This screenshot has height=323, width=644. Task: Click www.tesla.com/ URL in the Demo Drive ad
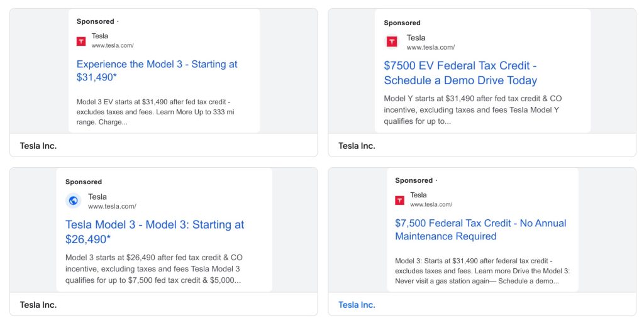[x=430, y=47]
